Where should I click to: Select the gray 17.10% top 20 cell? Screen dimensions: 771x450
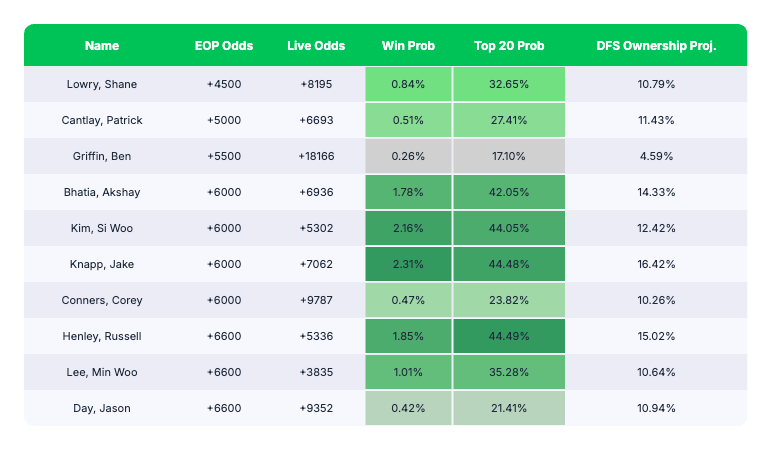[509, 156]
